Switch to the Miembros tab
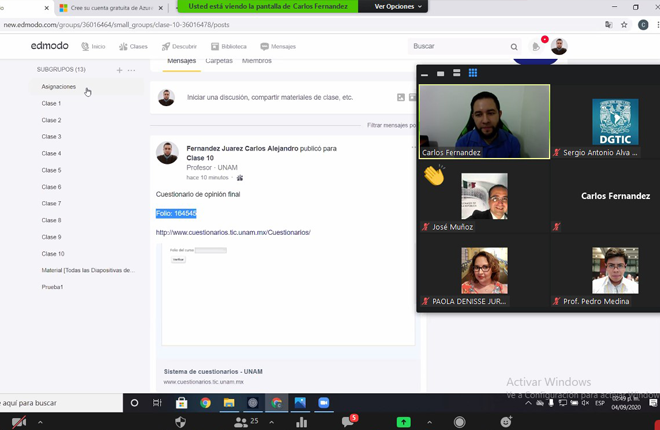660x430 pixels. click(257, 61)
